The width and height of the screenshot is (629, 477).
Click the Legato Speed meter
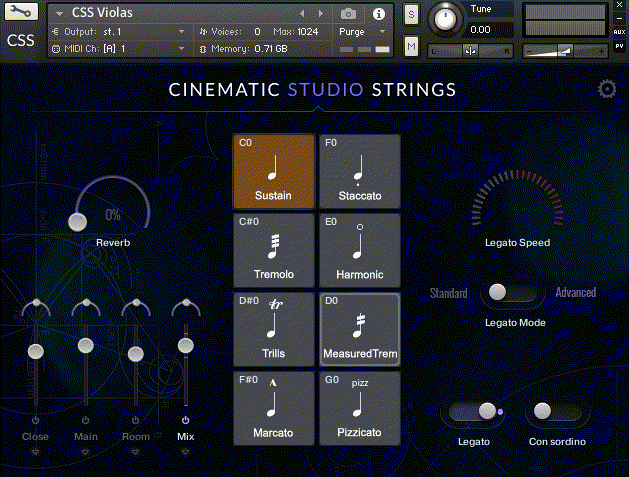pyautogui.click(x=517, y=198)
